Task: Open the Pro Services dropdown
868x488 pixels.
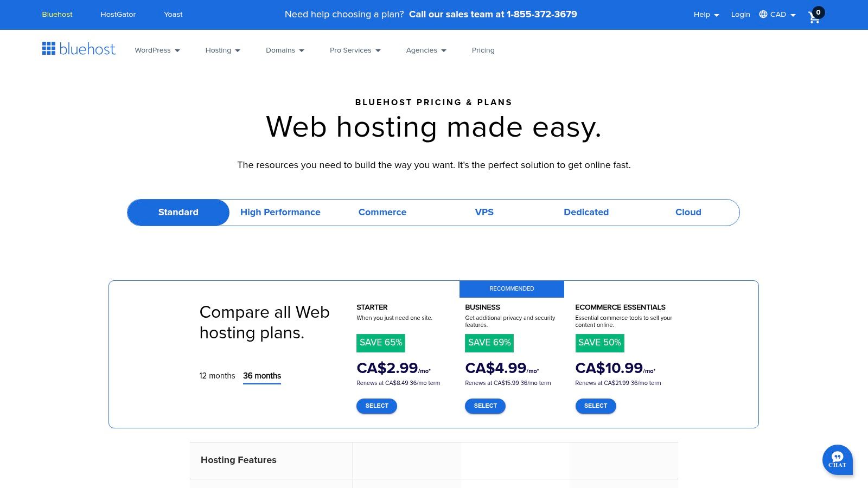Action: (x=355, y=50)
